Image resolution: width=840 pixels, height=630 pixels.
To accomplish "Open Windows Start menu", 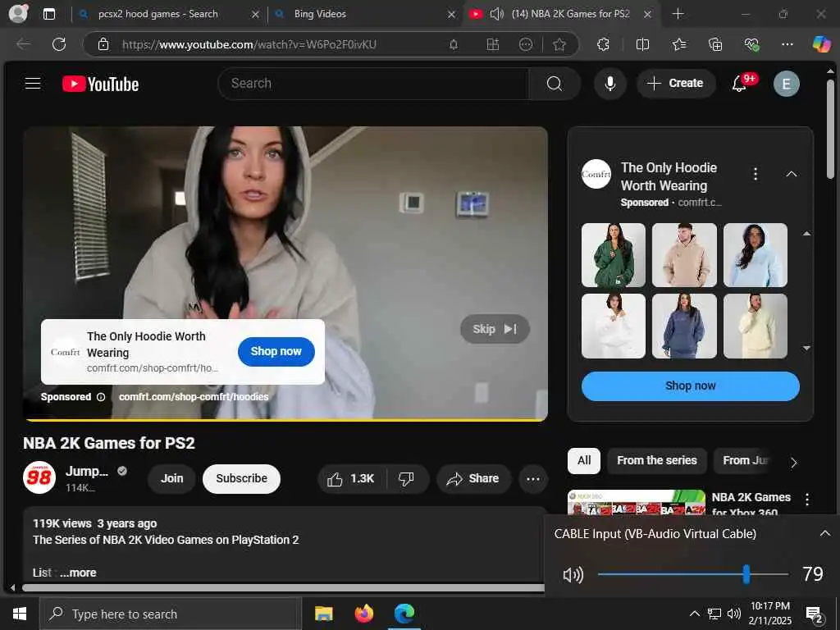I will (20, 614).
